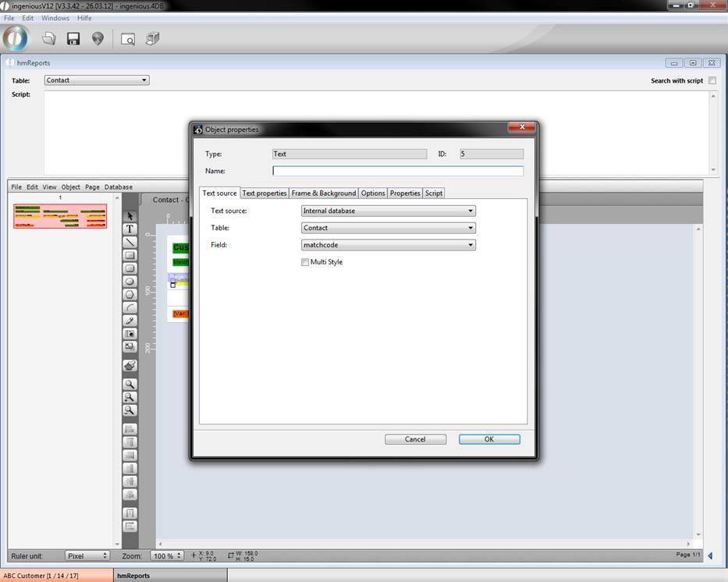Click the printer icon in toolbar

(x=153, y=38)
